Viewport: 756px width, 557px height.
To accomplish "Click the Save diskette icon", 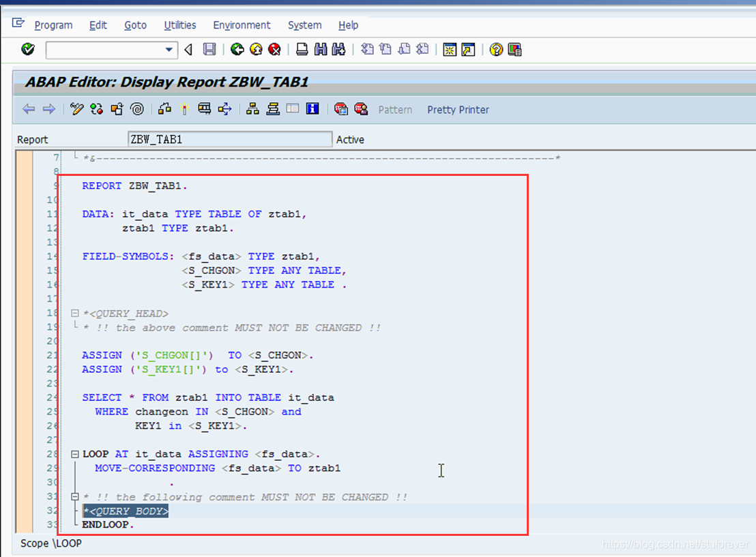I will [x=209, y=49].
